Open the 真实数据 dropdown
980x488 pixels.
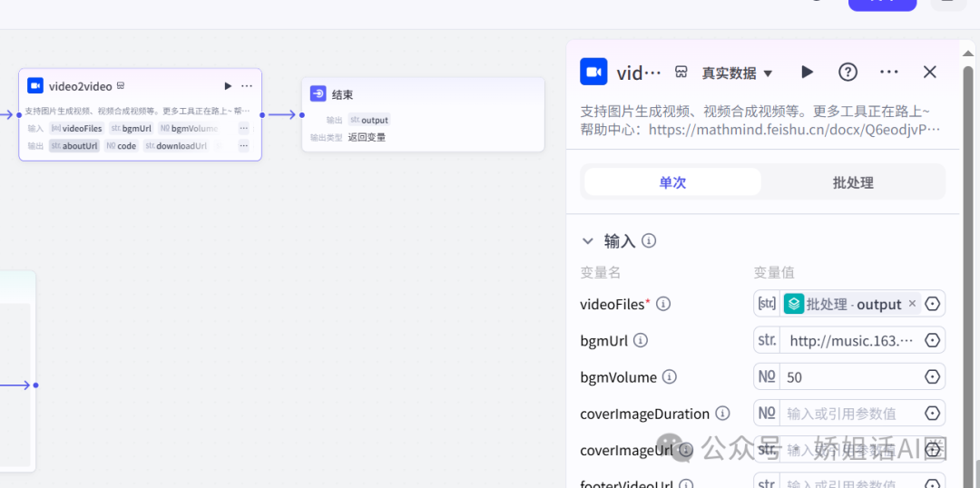point(738,73)
